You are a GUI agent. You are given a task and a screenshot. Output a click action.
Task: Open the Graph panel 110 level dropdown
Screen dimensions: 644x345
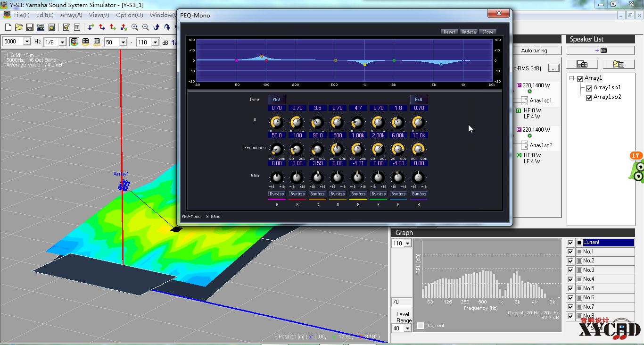[408, 243]
